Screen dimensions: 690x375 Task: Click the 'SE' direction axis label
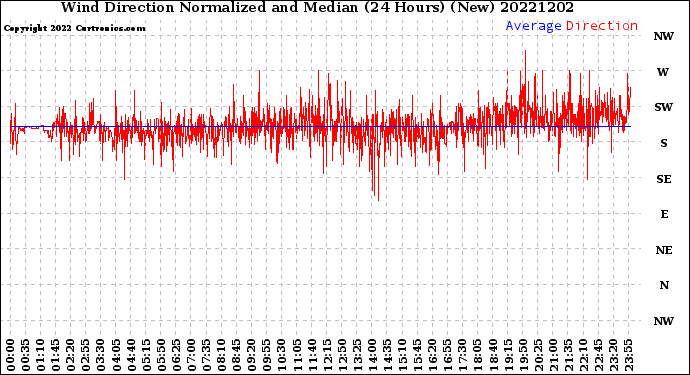point(664,179)
